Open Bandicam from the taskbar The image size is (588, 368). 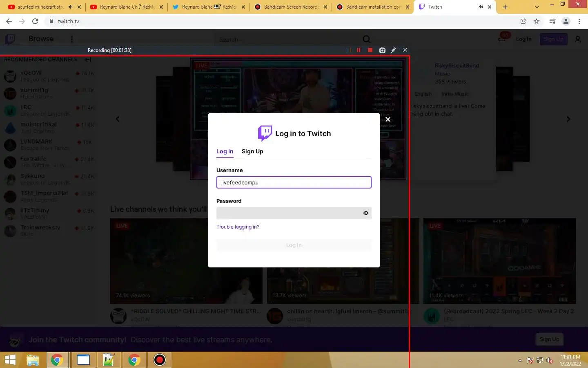click(x=159, y=360)
